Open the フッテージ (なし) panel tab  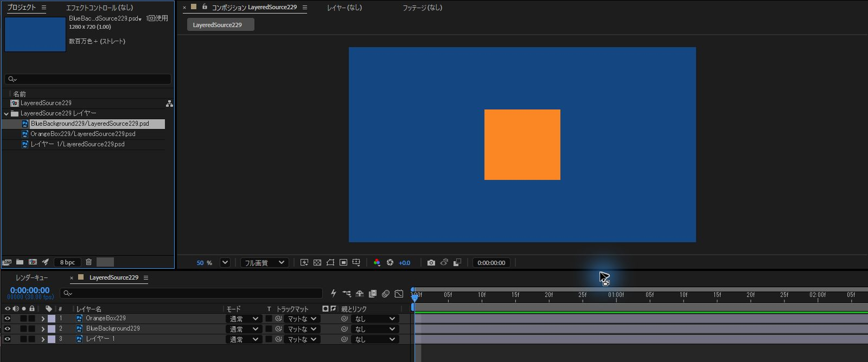(x=422, y=8)
